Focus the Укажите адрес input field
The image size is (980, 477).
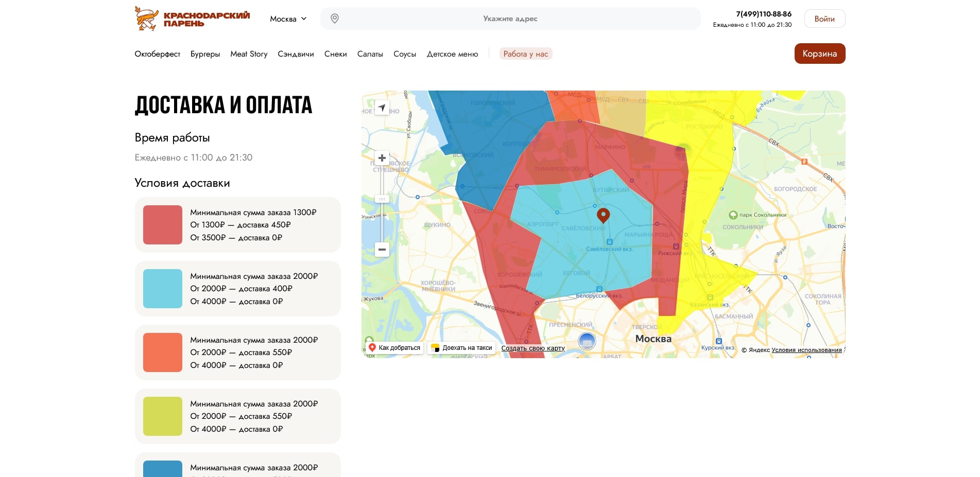coord(510,19)
